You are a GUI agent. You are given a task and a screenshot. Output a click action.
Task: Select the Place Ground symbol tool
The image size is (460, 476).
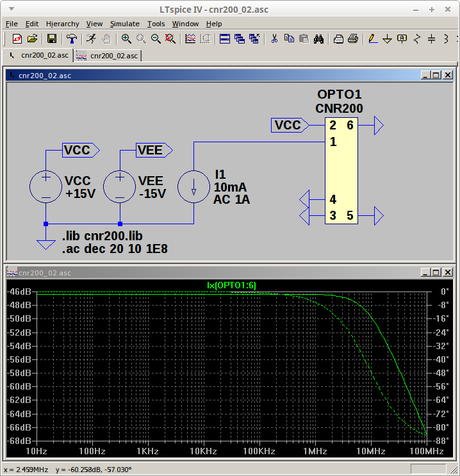pos(387,39)
